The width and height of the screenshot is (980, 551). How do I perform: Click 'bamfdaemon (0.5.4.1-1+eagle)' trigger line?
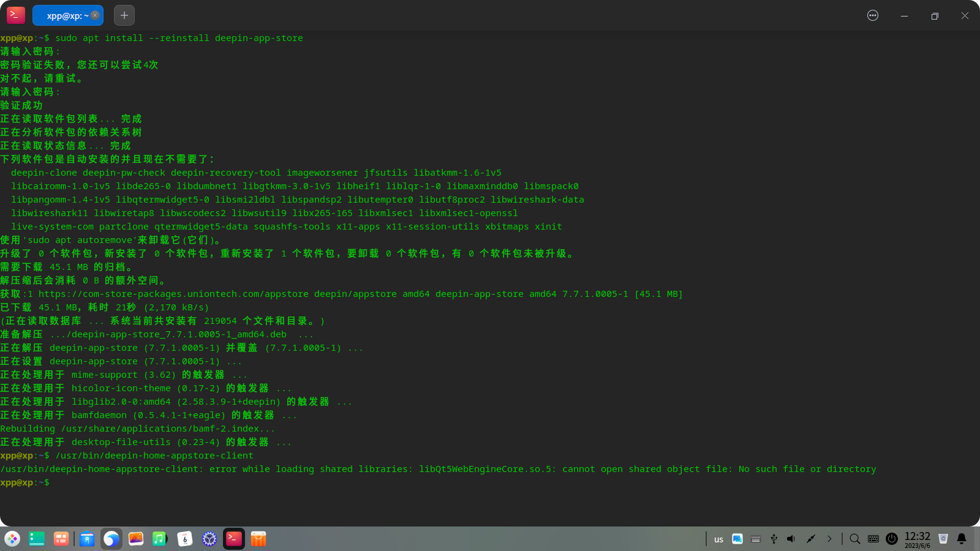(x=148, y=415)
